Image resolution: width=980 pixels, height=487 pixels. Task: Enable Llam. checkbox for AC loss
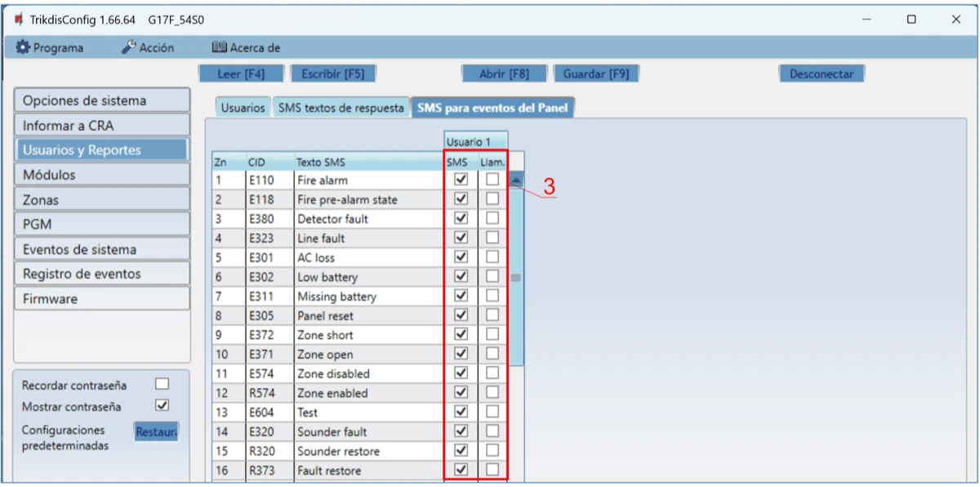coord(492,257)
